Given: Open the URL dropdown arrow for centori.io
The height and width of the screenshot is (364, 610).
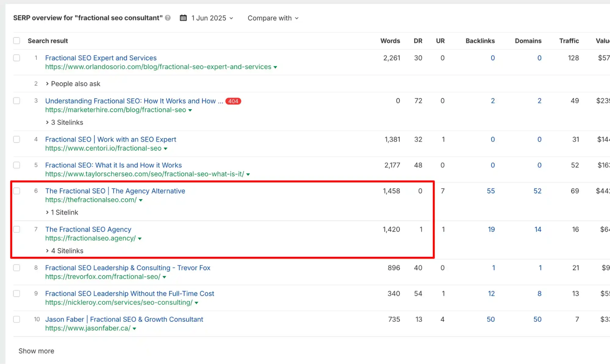Looking at the screenshot, I should (165, 148).
